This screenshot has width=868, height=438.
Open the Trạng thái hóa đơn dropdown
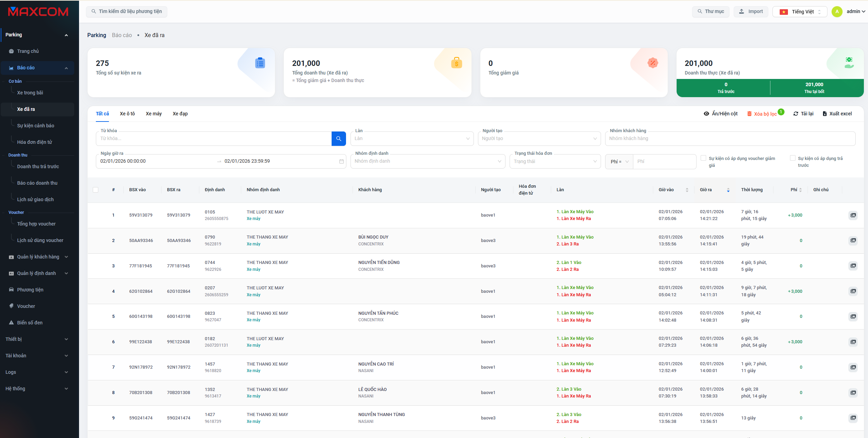coord(555,161)
